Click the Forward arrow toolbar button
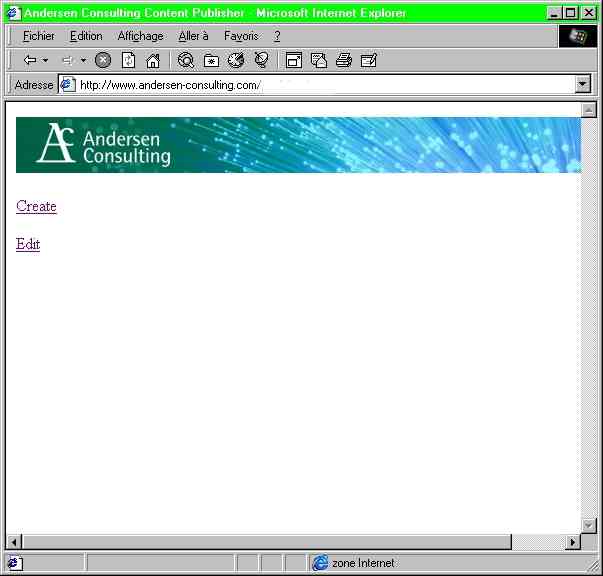This screenshot has height=576, width=603. pos(68,60)
